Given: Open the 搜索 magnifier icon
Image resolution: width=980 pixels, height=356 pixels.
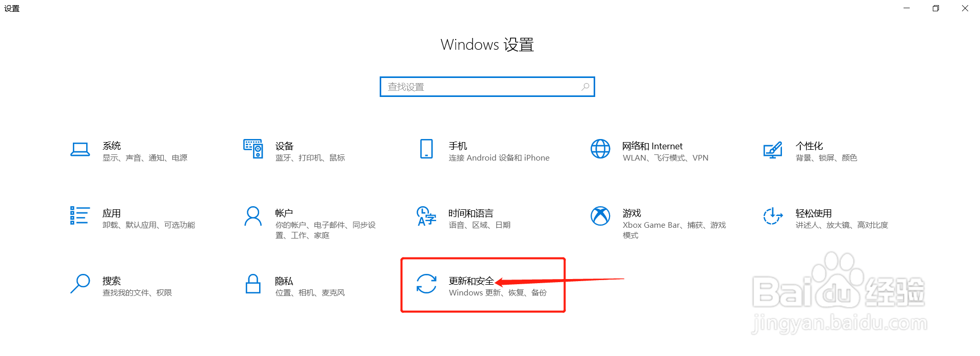Looking at the screenshot, I should (x=80, y=284).
